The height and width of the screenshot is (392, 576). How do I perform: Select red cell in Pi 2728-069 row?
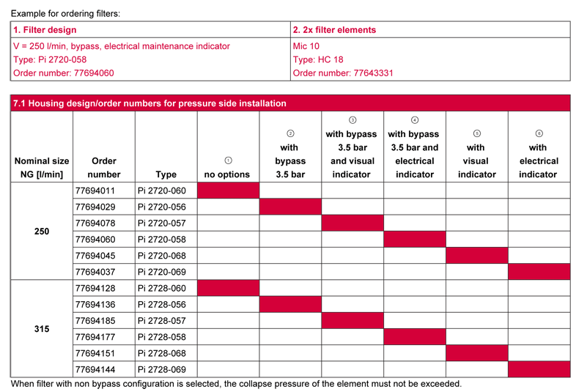click(539, 369)
